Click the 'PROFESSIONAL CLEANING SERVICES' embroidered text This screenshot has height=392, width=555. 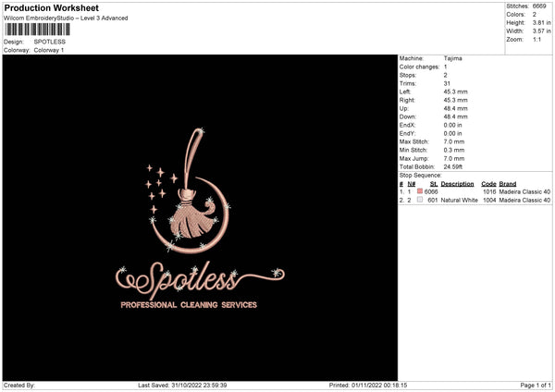point(189,305)
